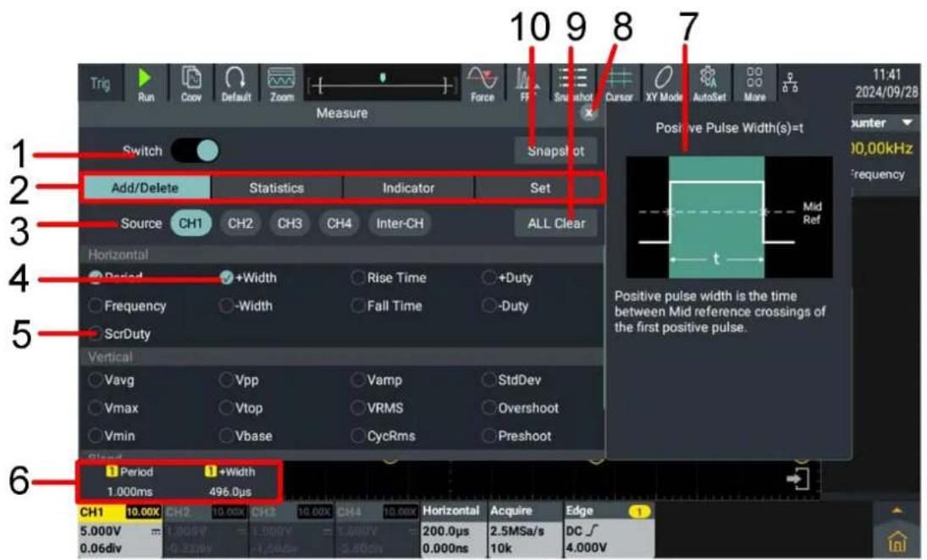This screenshot has width=927, height=560.
Task: Select CH1 as measurement source
Action: [190, 223]
